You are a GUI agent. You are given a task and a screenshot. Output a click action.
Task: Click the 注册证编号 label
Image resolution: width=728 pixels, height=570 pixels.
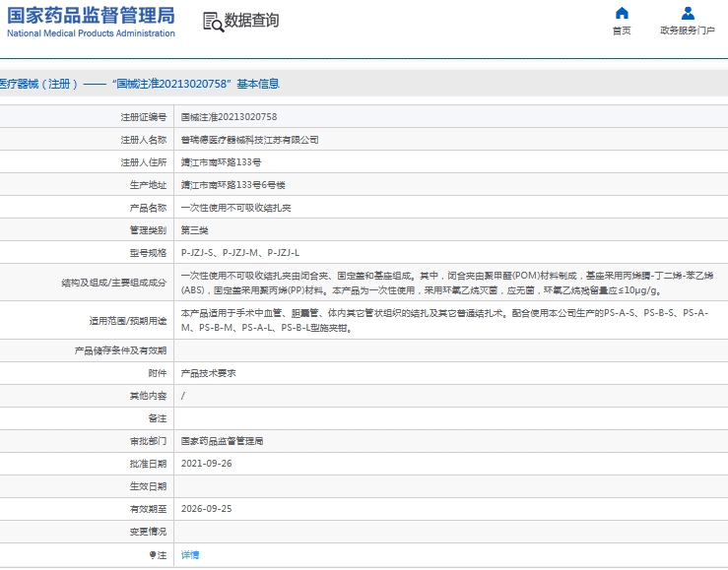click(144, 117)
